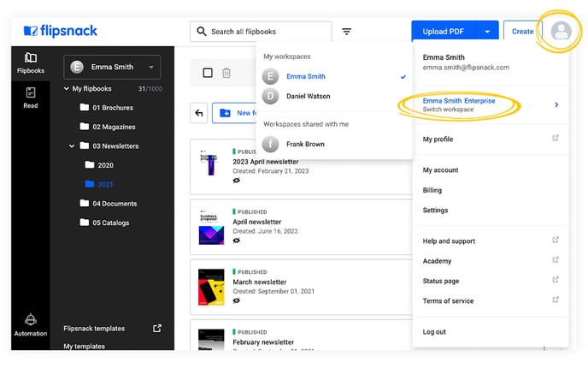Screen dimensions: 588x368
Task: Tick the select all flipbooks checkbox
Action: [208, 73]
